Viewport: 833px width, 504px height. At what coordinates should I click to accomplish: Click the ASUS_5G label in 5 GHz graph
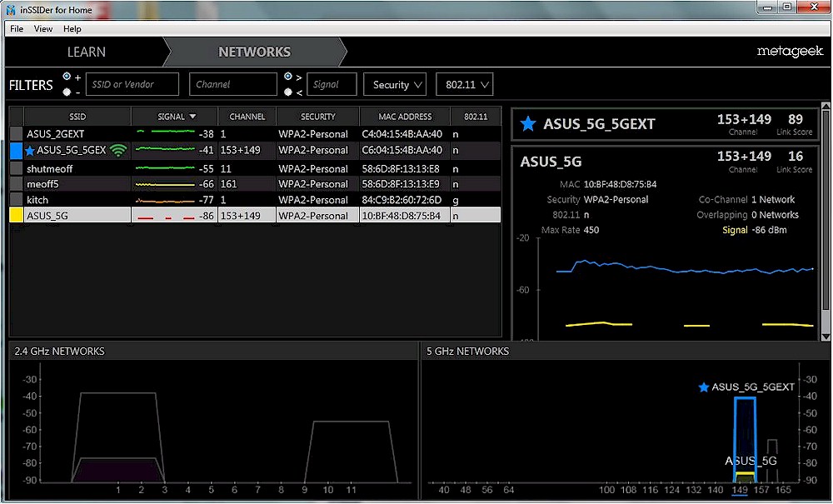click(x=751, y=461)
